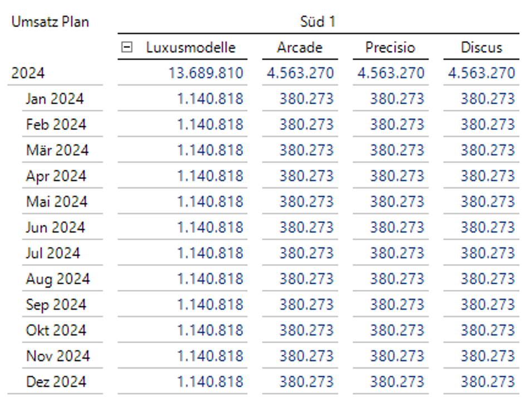Click the Arcade total cell for 2024
Viewport: 532px width, 408px height.
click(300, 74)
